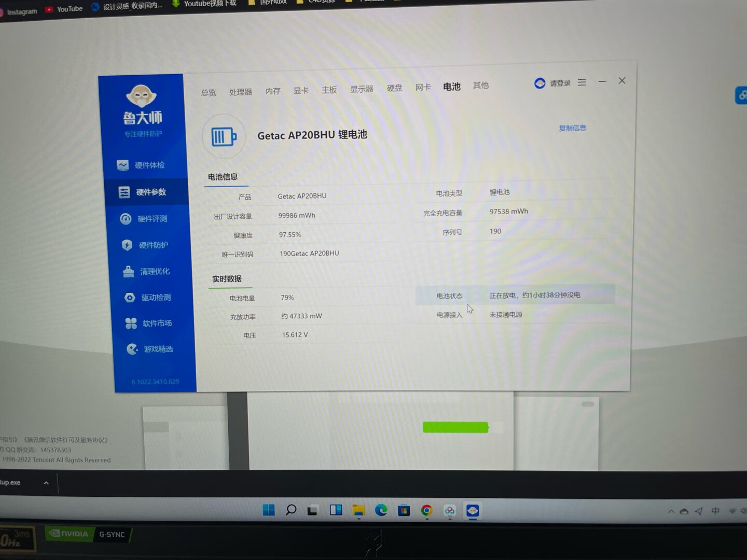This screenshot has height=560, width=747.
Task: Show hidden system tray icons
Action: [671, 511]
